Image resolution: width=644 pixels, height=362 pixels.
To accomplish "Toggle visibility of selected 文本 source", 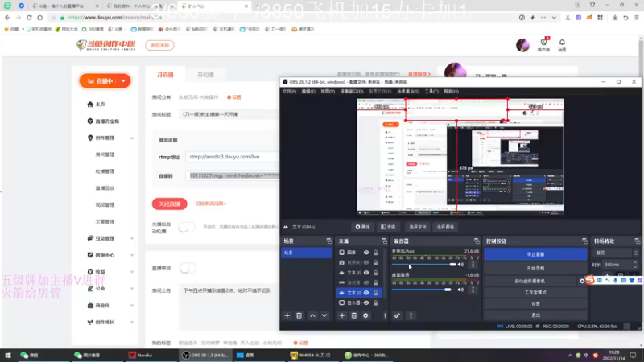I will [366, 293].
